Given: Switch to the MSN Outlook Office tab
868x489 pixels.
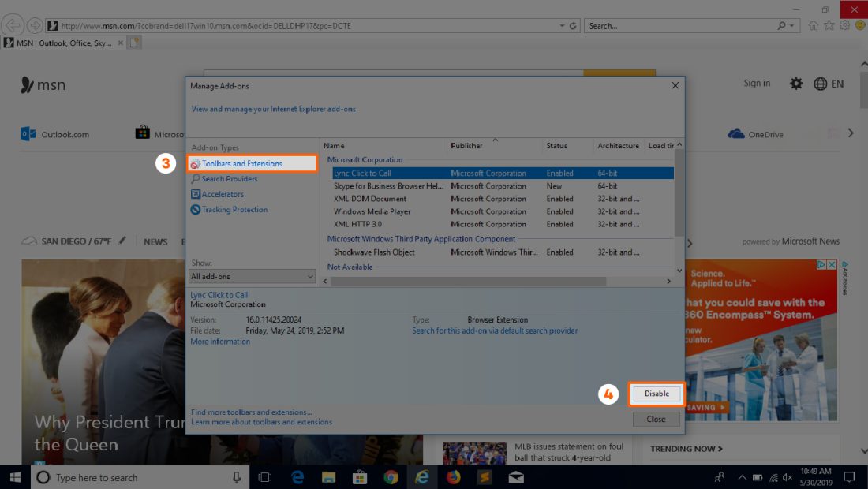Looking at the screenshot, I should 59,44.
